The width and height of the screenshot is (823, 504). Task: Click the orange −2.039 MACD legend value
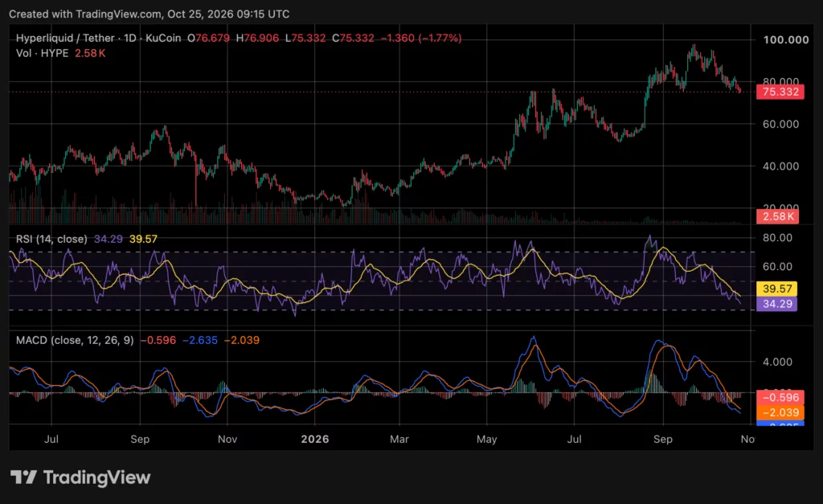[x=241, y=340]
